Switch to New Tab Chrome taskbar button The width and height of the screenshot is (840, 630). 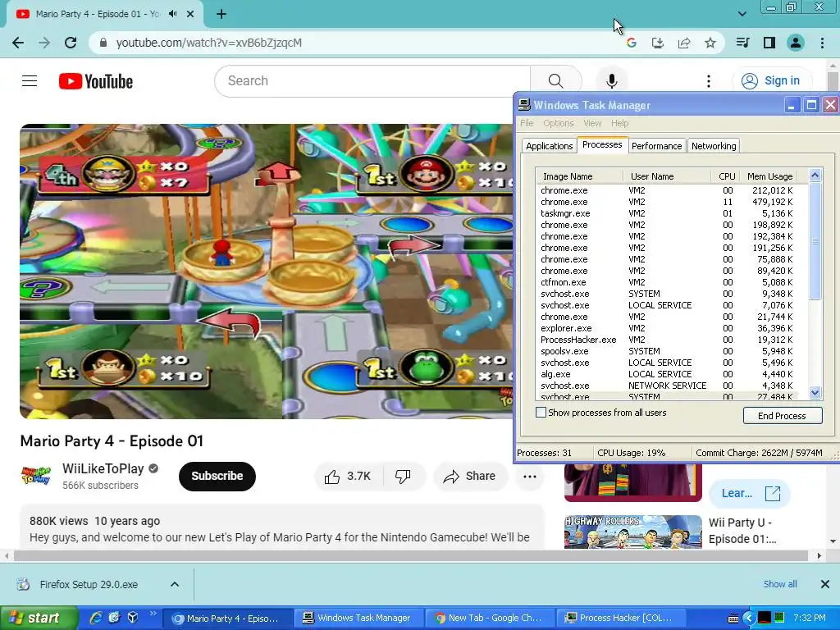point(491,618)
